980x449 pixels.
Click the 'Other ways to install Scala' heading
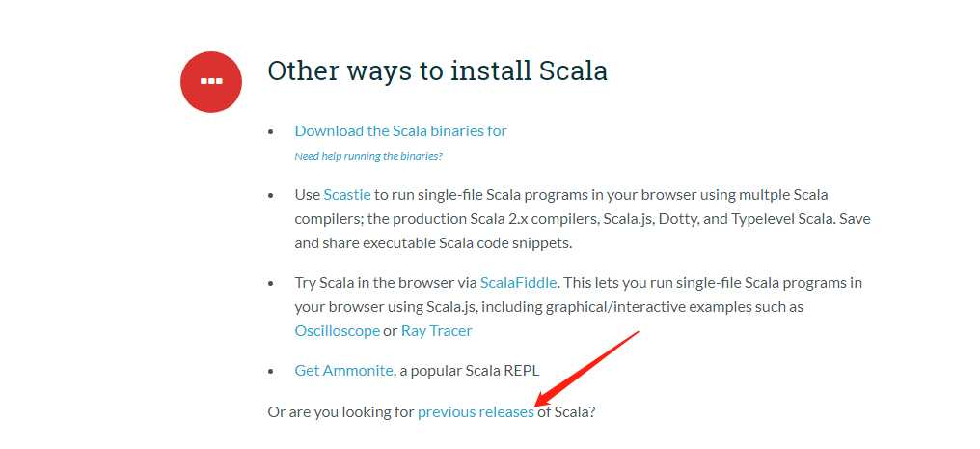point(437,70)
